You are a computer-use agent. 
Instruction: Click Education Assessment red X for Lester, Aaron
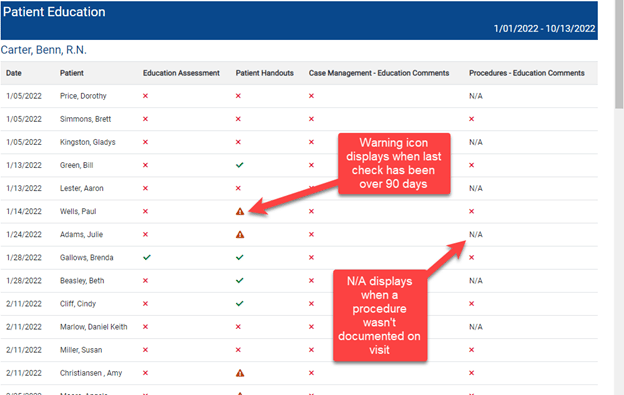tap(145, 188)
